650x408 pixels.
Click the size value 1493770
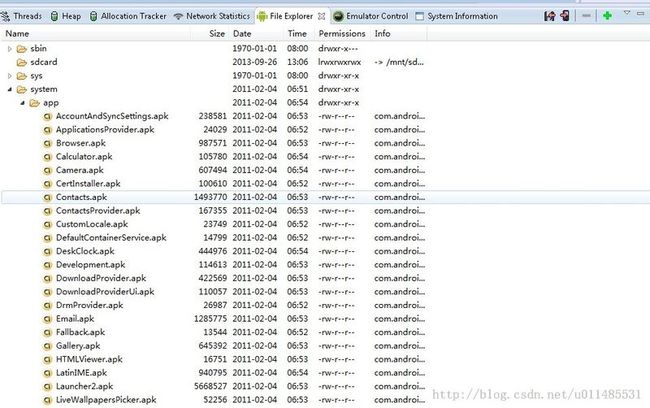tap(210, 197)
